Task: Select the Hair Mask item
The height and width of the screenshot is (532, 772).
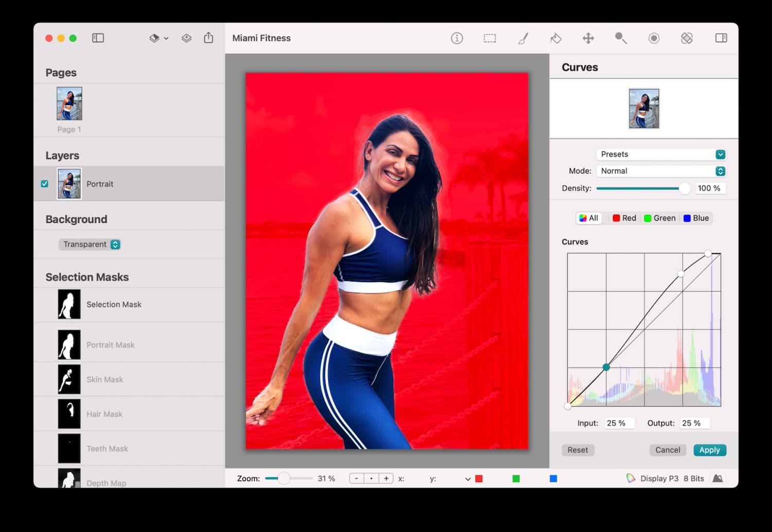Action: pyautogui.click(x=104, y=414)
